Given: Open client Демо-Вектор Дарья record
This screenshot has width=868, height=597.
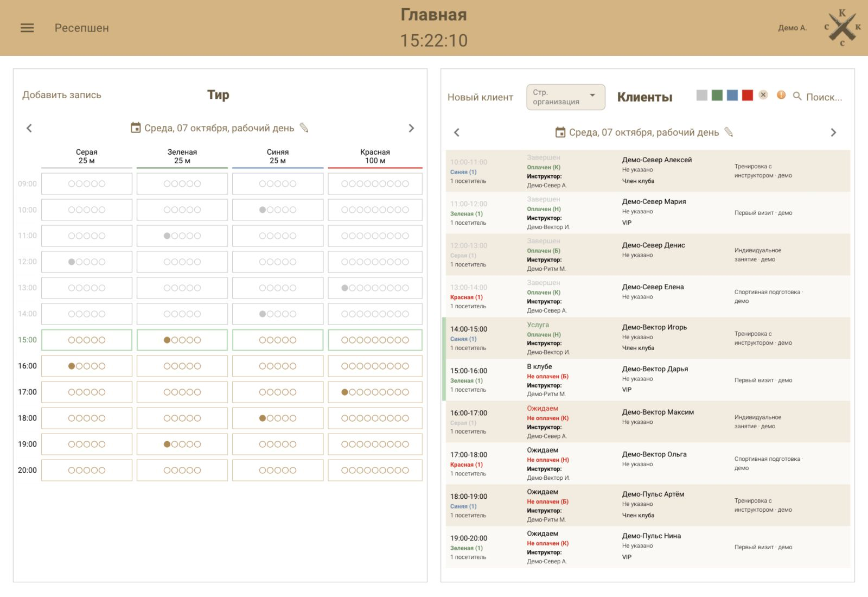Looking at the screenshot, I should pos(655,369).
